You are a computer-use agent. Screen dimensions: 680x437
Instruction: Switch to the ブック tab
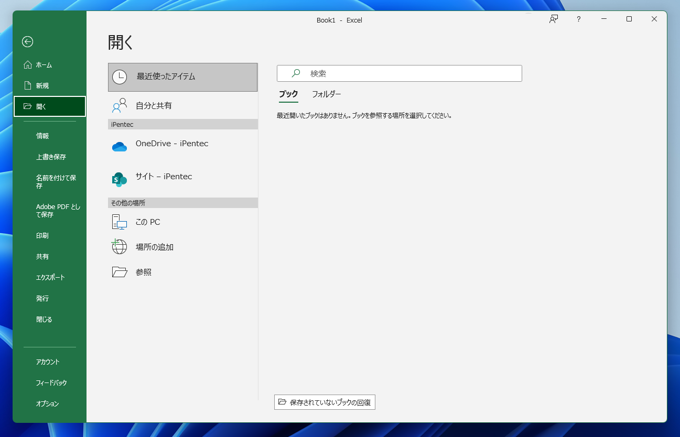(x=288, y=94)
